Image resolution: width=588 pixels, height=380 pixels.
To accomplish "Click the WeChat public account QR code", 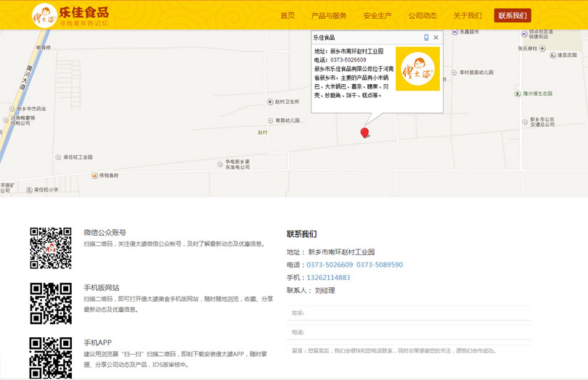I will tap(51, 248).
